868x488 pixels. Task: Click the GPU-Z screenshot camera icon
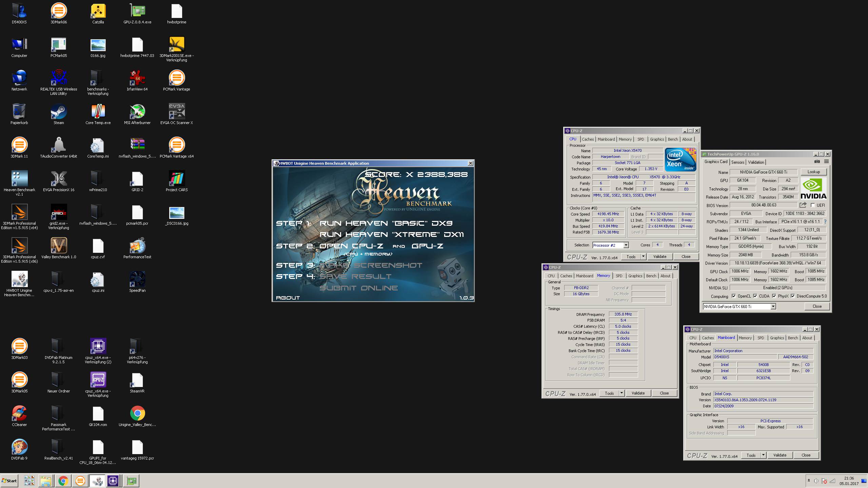[x=817, y=162]
